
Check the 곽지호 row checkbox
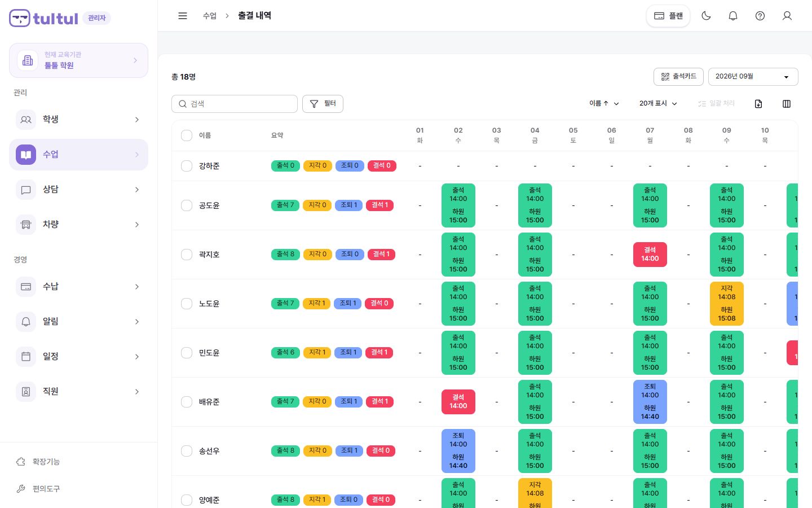coord(187,255)
